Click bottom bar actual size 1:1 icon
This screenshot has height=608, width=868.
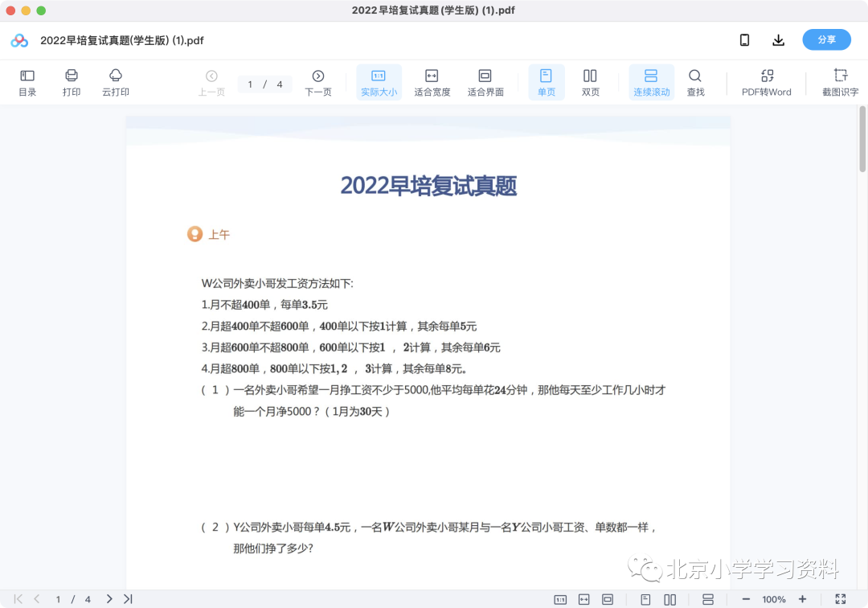[x=560, y=599]
